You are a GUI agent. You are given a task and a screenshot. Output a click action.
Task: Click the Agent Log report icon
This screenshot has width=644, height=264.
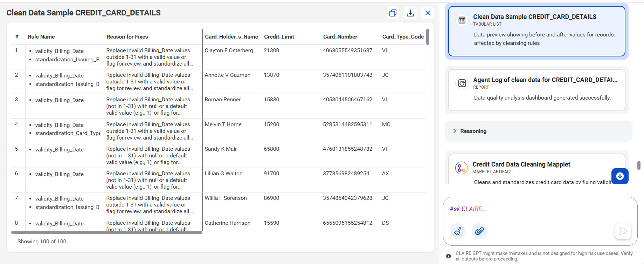click(462, 83)
